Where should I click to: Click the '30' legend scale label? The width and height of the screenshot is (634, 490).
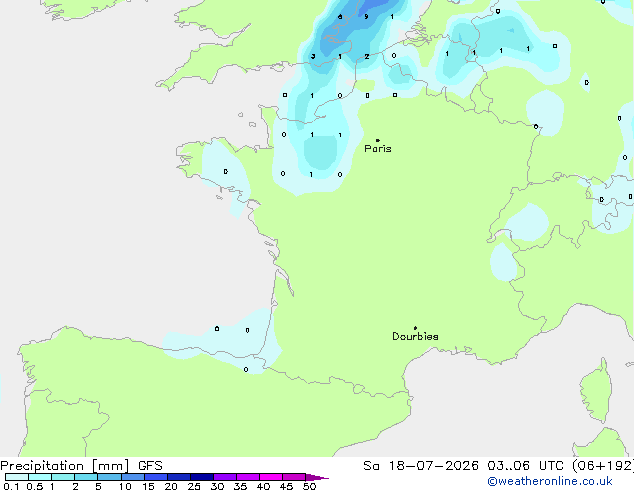click(x=217, y=486)
